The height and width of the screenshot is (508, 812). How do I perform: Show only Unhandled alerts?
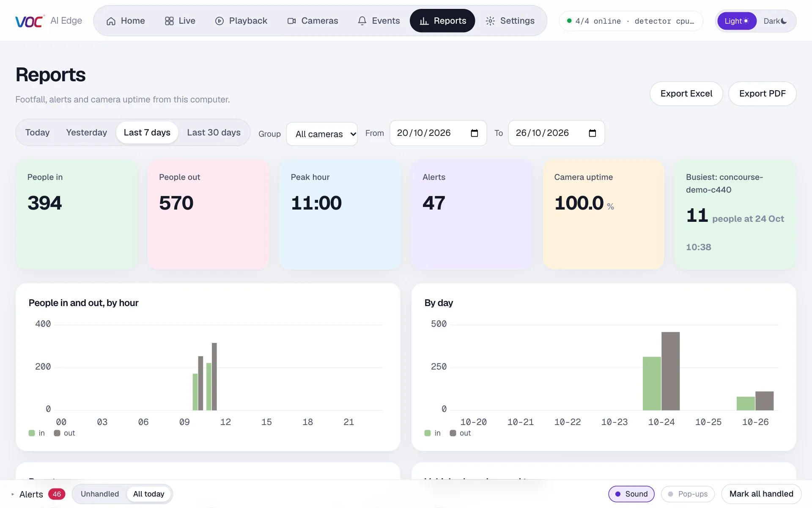(x=100, y=494)
